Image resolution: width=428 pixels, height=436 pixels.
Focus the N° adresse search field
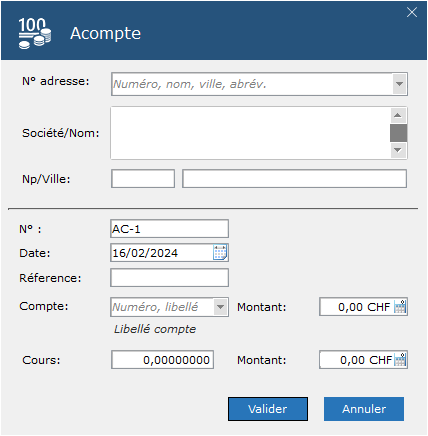point(252,84)
